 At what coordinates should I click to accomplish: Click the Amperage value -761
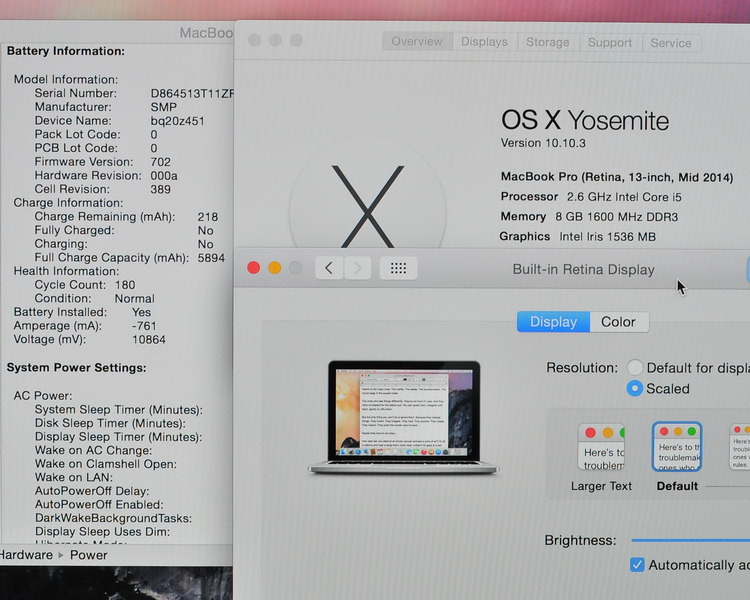[x=144, y=326]
